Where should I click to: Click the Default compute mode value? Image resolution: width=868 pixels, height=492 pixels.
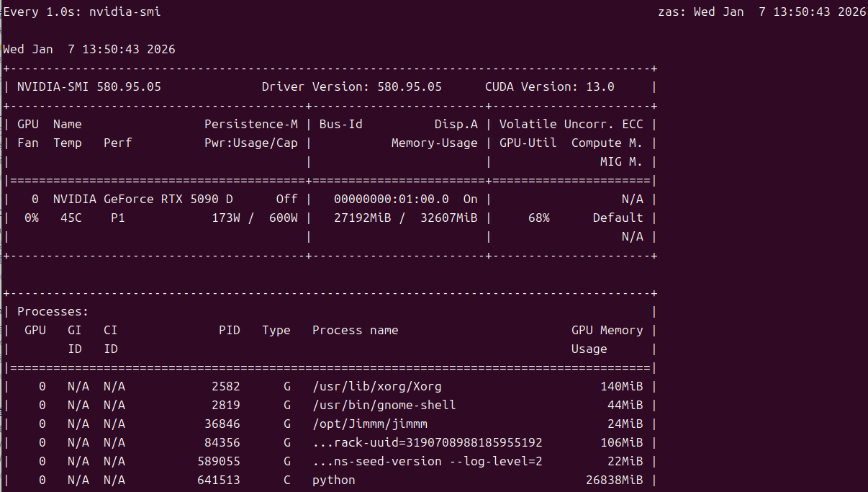618,218
